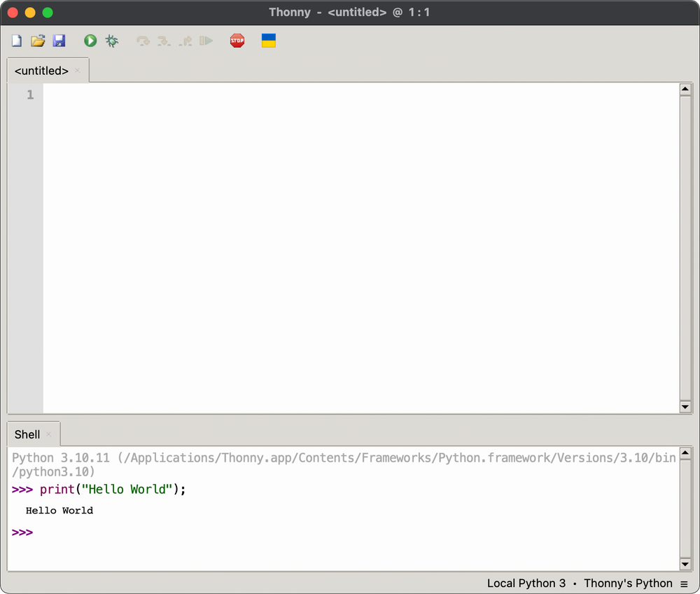This screenshot has height=594, width=700.
Task: Click the Step Over debug icon
Action: [x=143, y=41]
